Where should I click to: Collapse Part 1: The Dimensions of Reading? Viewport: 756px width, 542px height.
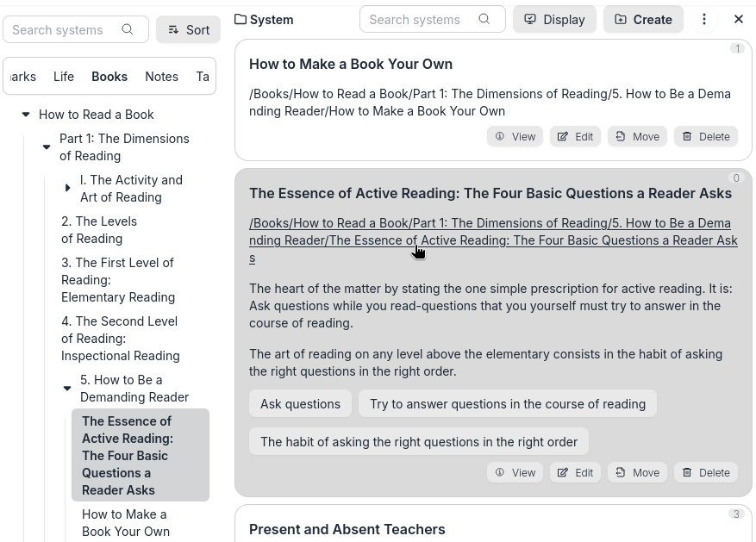[47, 147]
